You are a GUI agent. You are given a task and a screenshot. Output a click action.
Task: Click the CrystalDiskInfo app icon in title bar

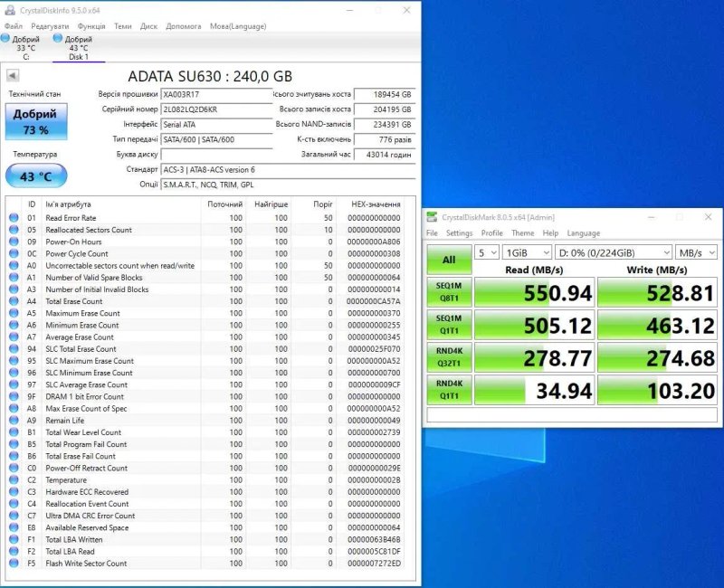coord(10,10)
